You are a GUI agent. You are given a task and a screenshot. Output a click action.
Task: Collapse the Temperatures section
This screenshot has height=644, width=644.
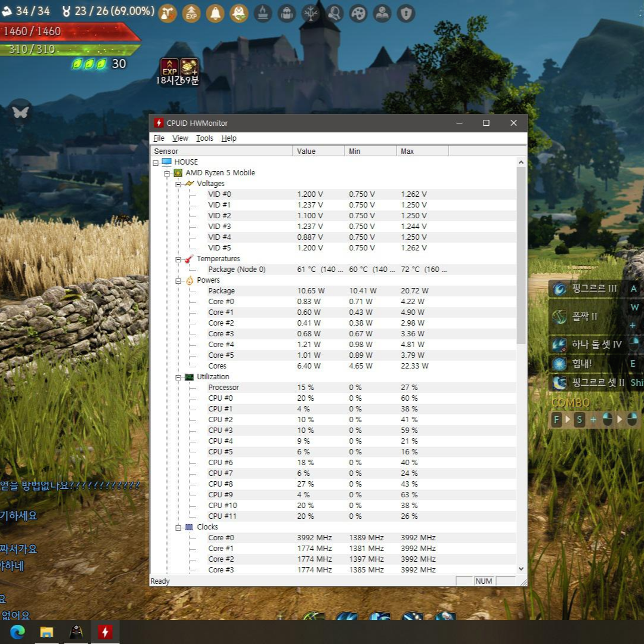coord(178,259)
